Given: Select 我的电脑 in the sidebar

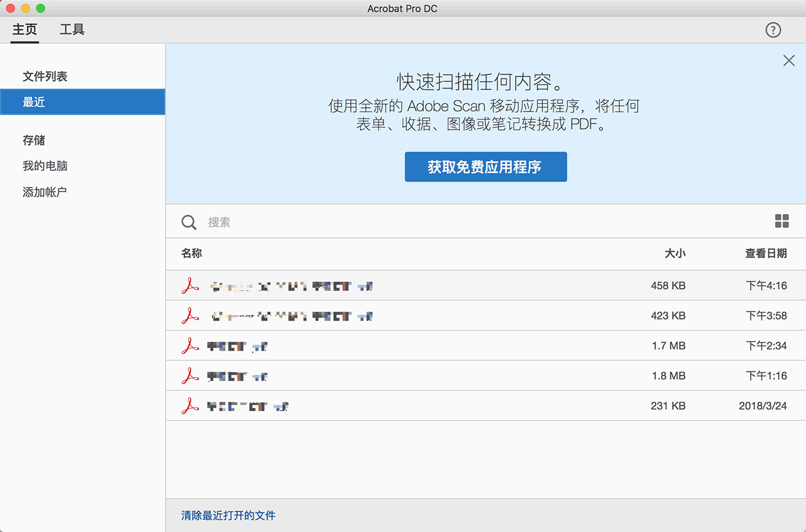Looking at the screenshot, I should click(45, 166).
